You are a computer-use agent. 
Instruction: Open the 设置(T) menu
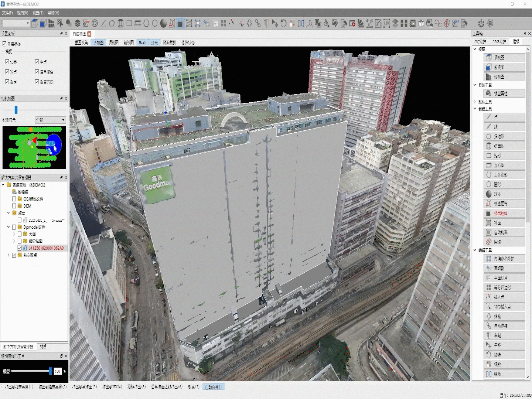(38, 13)
